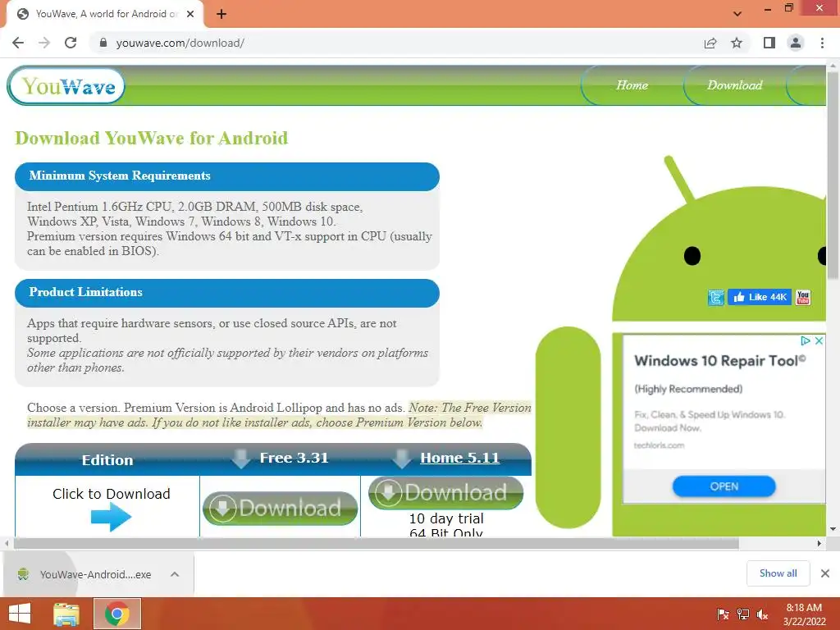Reload the YouWave page

click(x=71, y=43)
